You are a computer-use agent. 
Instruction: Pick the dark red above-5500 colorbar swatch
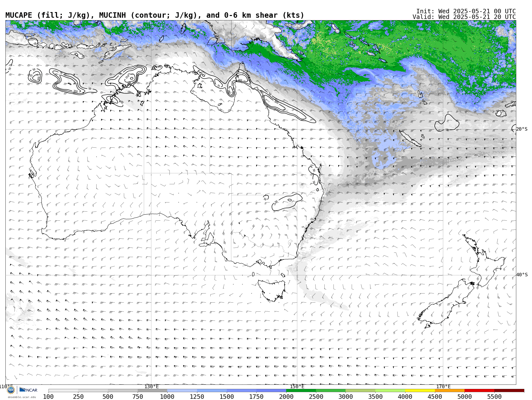(x=509, y=391)
